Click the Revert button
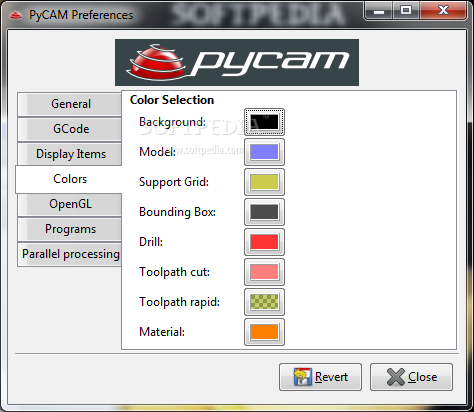474x412 pixels. (x=320, y=377)
